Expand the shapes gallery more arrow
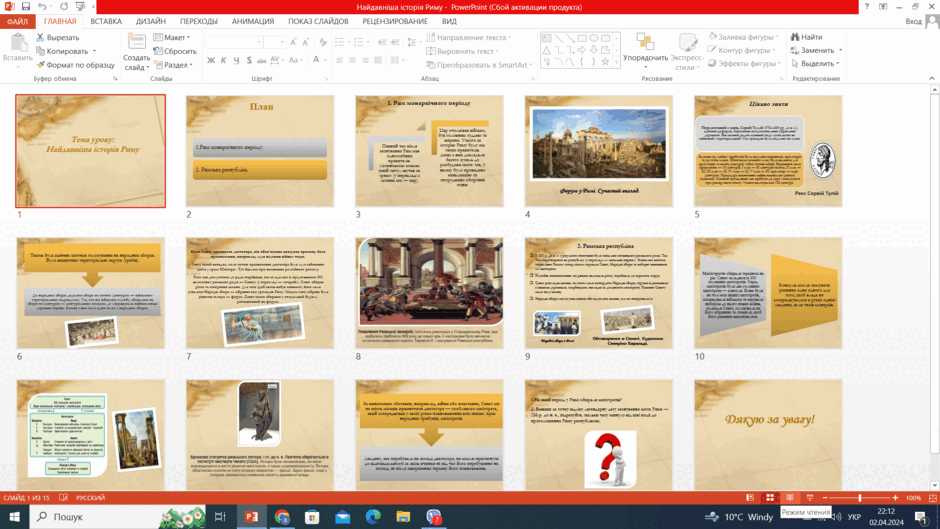This screenshot has width=940, height=529. (616, 62)
